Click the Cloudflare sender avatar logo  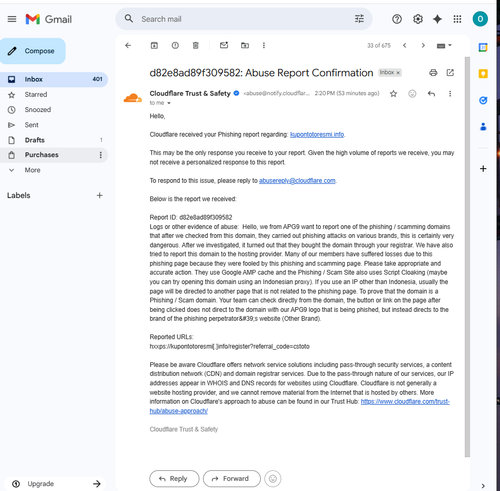click(133, 98)
